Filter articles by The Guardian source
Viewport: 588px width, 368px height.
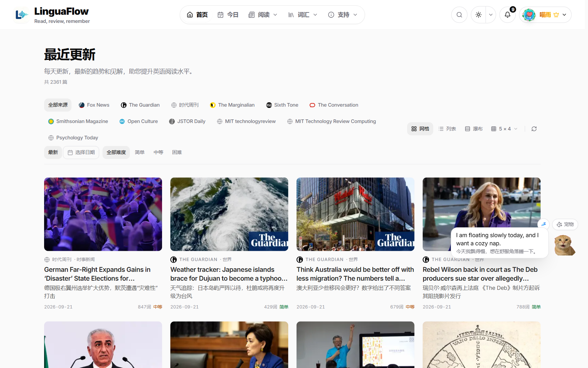tap(140, 105)
